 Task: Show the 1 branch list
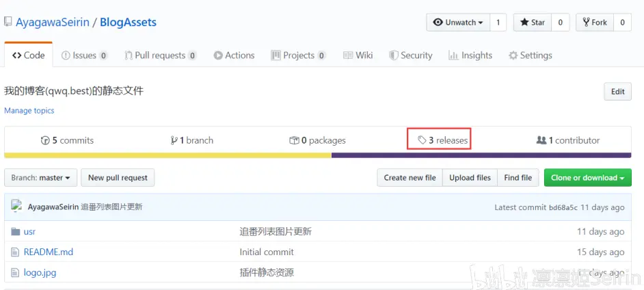click(192, 140)
